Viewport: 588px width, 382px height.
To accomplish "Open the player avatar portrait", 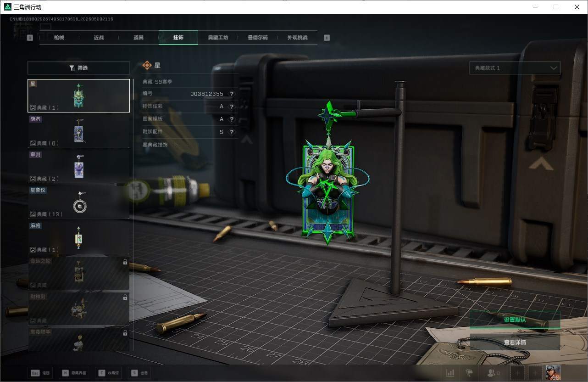I will (x=553, y=373).
